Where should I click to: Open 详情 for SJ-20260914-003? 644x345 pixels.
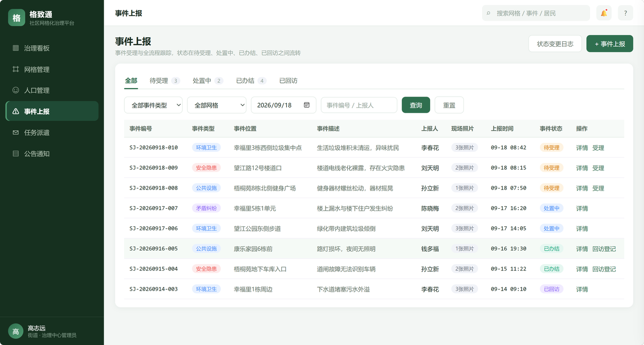coord(582,289)
